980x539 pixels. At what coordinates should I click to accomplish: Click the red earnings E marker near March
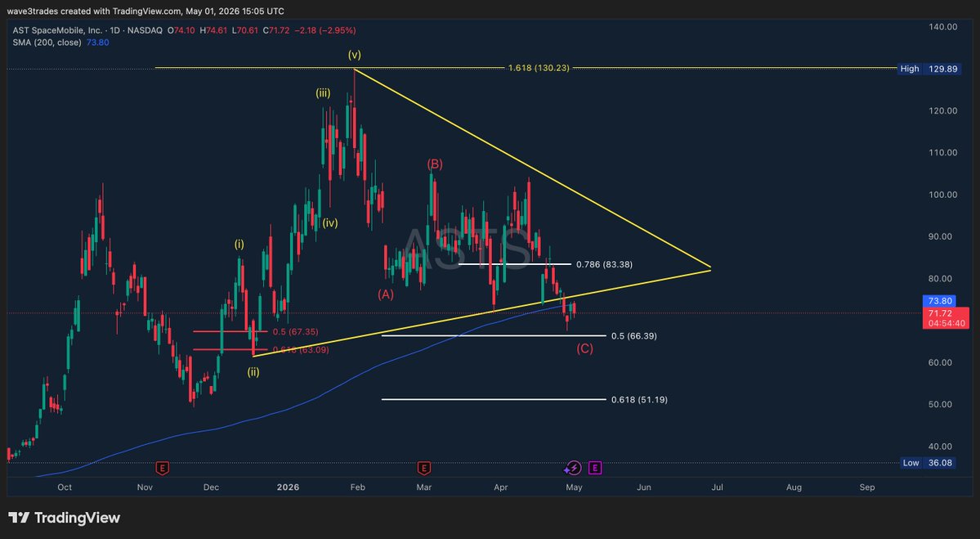(423, 468)
